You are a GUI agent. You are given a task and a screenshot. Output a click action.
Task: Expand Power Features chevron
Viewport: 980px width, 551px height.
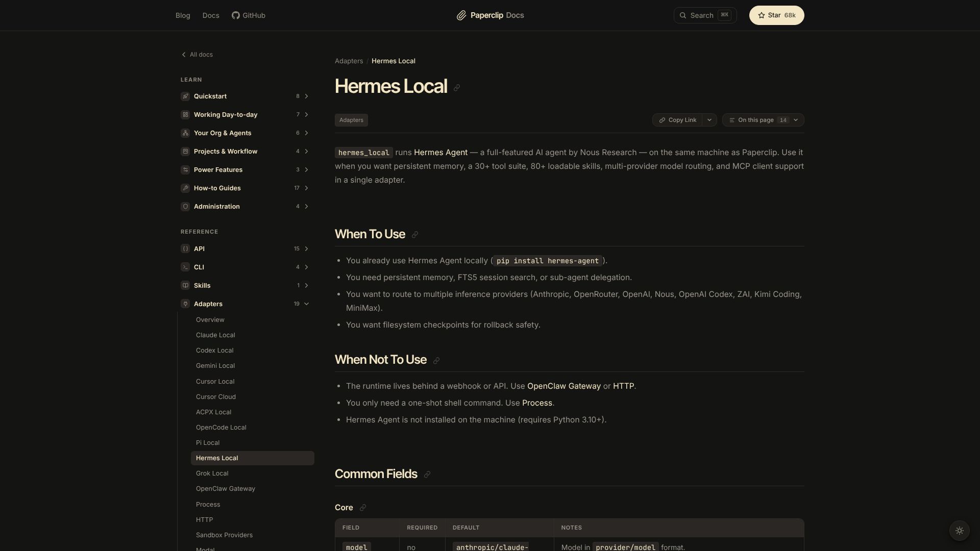306,170
